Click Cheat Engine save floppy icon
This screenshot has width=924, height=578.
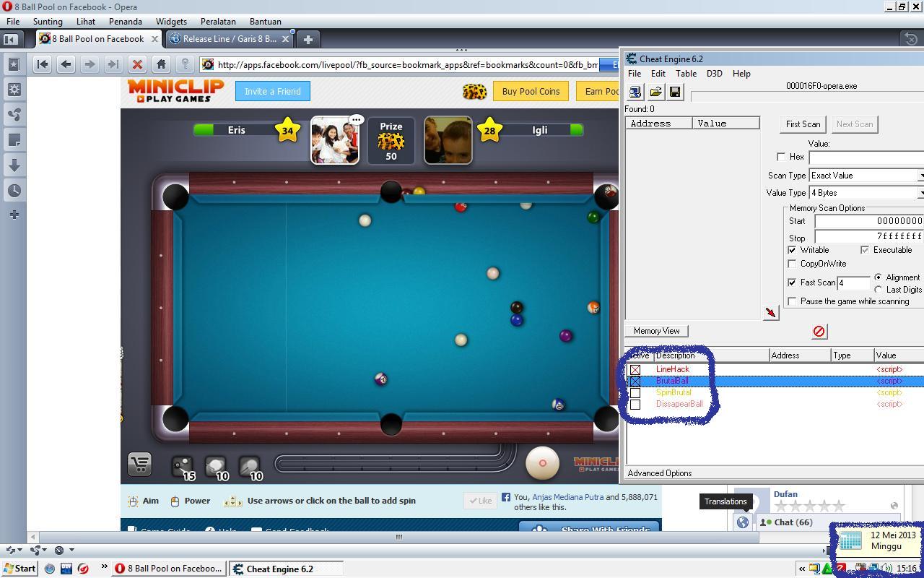pyautogui.click(x=675, y=92)
